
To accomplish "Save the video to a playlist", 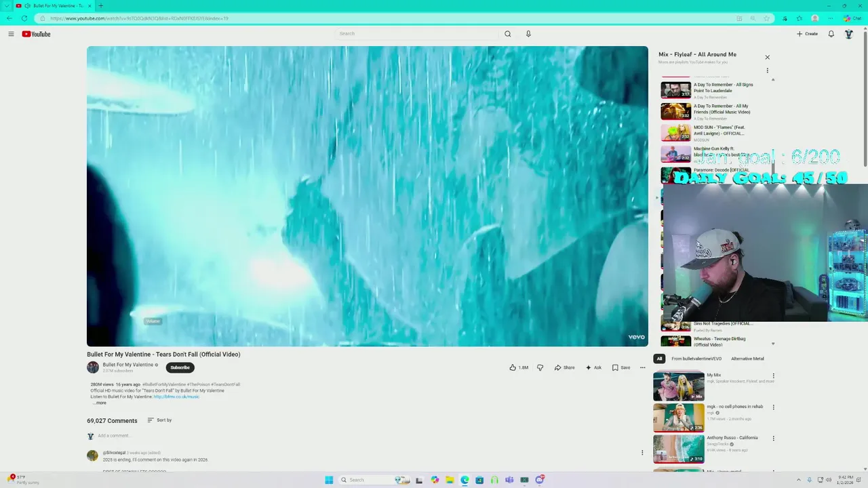I will (621, 367).
